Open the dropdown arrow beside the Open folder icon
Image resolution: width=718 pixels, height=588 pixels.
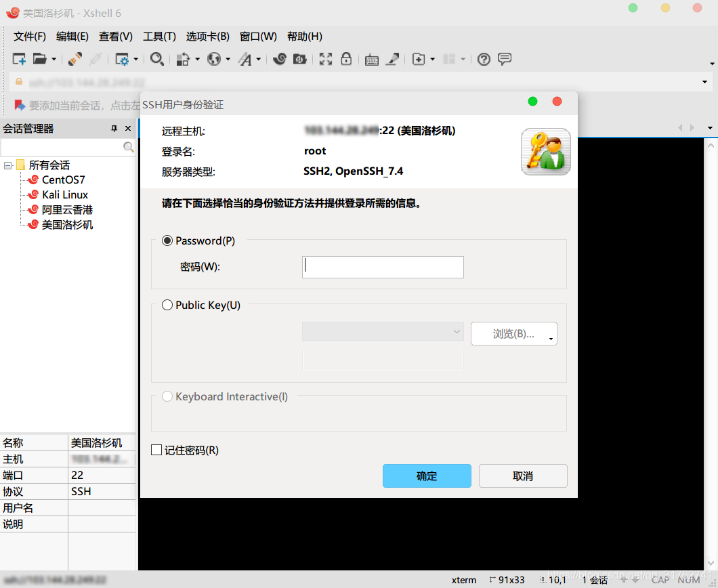[54, 59]
